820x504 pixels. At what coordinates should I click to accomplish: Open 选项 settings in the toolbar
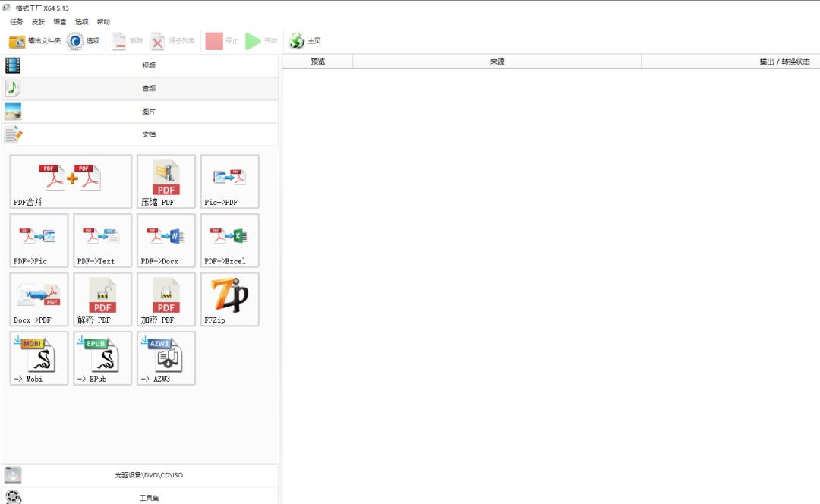pyautogui.click(x=84, y=41)
